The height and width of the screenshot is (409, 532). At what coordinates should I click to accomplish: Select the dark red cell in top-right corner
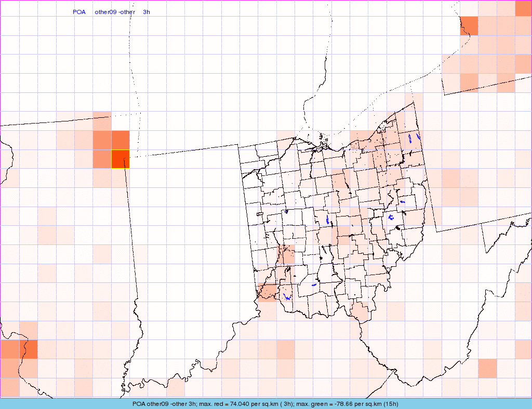[523, 8]
